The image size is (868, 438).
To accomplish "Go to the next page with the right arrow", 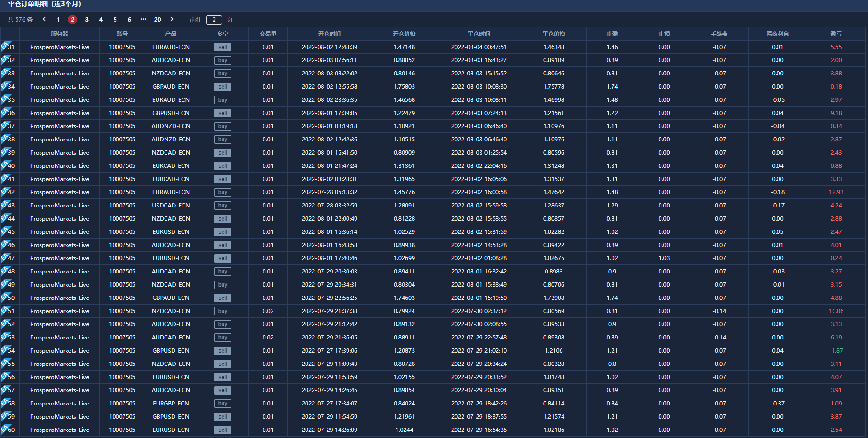I will (x=172, y=19).
